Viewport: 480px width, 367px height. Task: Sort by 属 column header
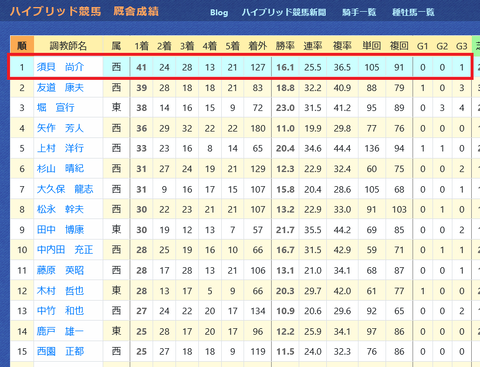pyautogui.click(x=116, y=45)
